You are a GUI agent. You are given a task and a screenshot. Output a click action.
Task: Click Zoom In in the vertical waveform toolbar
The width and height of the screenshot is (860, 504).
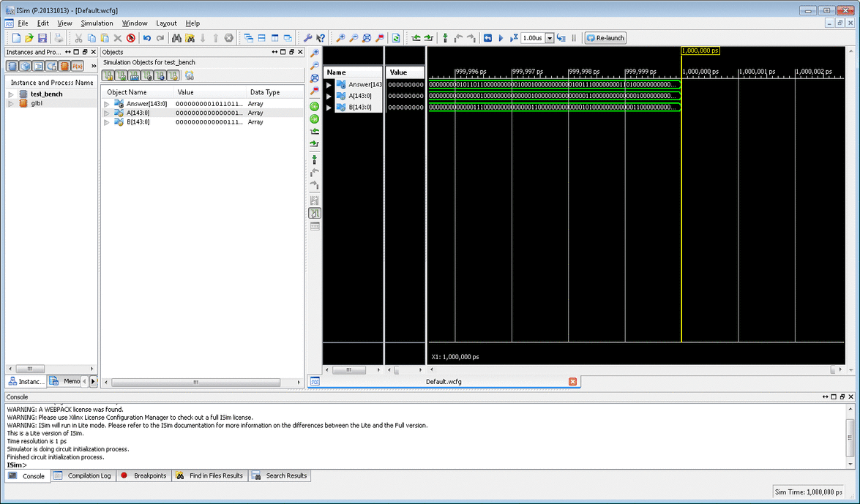click(315, 53)
